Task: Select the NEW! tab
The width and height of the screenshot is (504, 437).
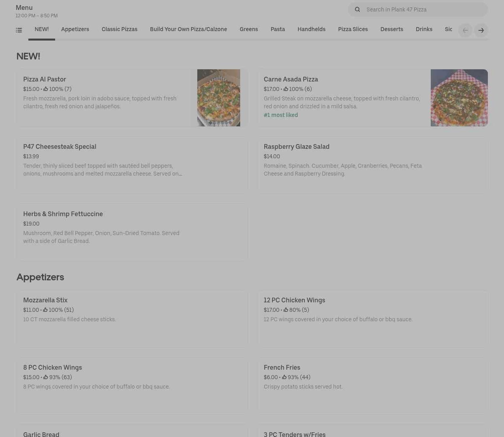Action: click(x=42, y=30)
